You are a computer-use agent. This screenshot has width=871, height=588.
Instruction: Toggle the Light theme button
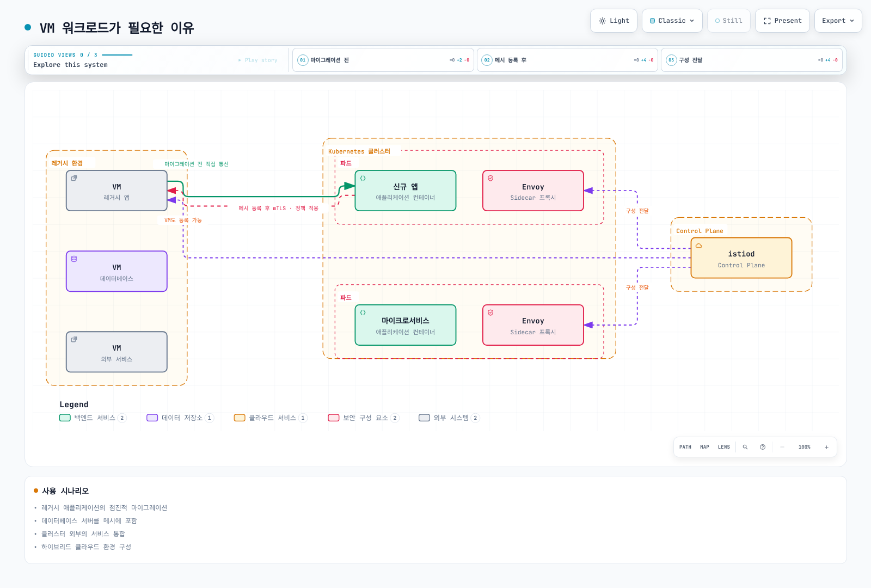pyautogui.click(x=614, y=21)
